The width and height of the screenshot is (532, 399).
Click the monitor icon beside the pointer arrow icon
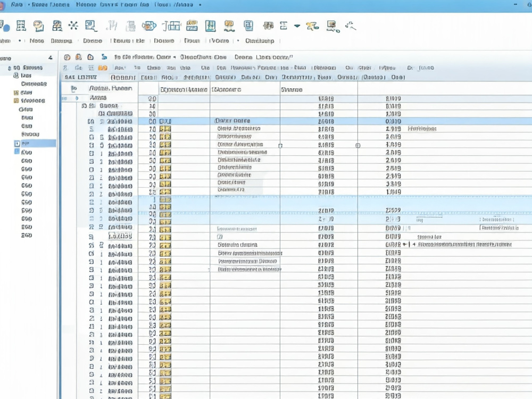332,26
